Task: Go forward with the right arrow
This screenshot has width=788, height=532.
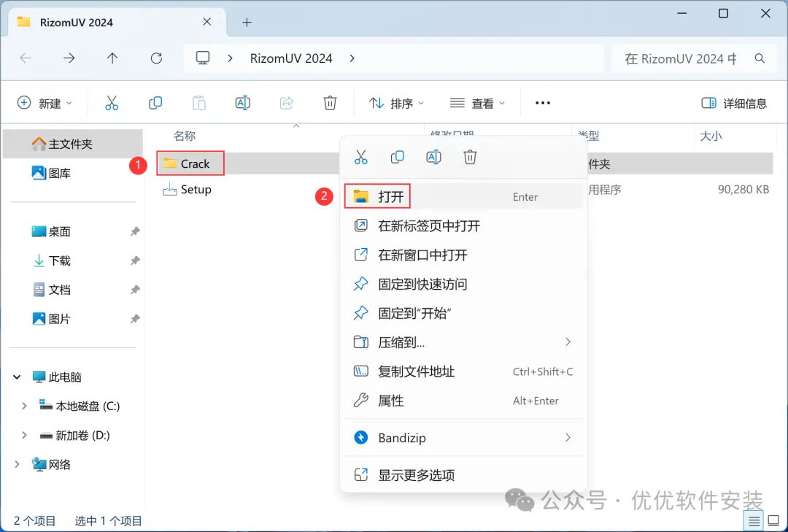Action: click(x=69, y=58)
